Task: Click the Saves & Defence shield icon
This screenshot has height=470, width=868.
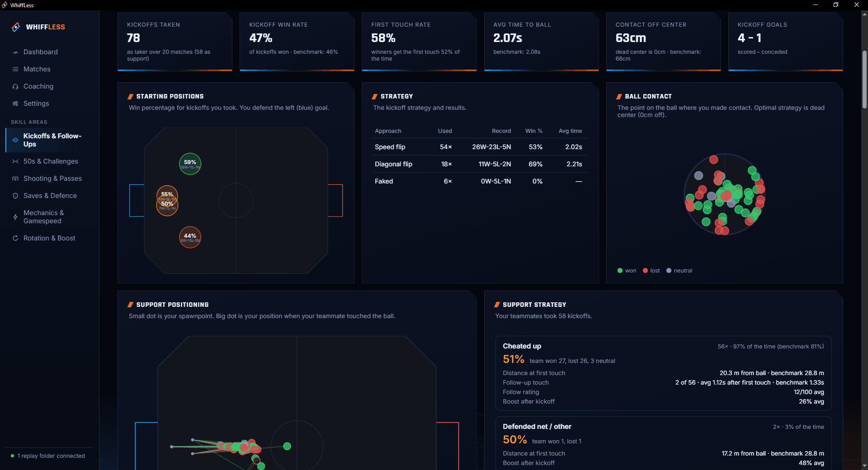Action: (x=15, y=196)
